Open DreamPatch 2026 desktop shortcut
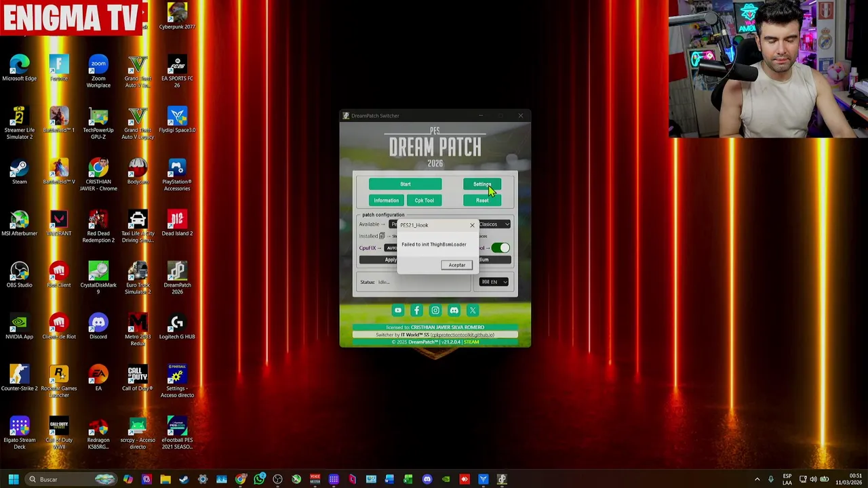Image resolution: width=868 pixels, height=488 pixels. pos(177,278)
